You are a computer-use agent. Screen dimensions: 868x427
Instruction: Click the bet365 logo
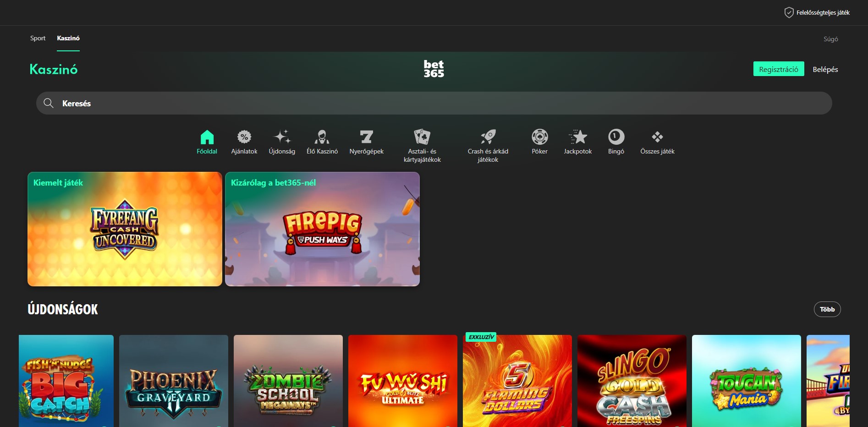pyautogui.click(x=434, y=69)
